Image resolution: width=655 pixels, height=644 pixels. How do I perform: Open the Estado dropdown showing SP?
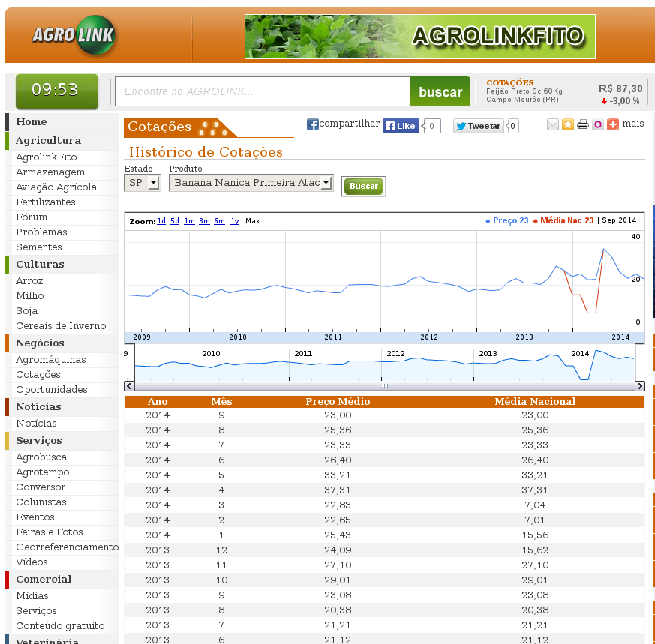coord(142,183)
